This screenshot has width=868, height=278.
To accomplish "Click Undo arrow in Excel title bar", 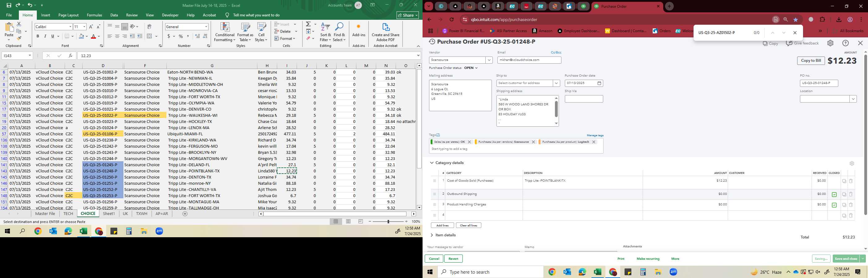I will click(30, 5).
